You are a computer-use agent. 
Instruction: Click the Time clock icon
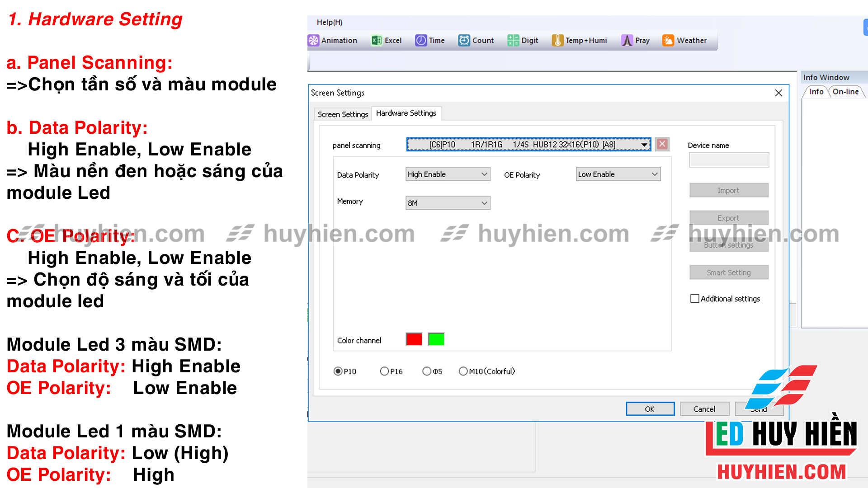click(x=421, y=41)
